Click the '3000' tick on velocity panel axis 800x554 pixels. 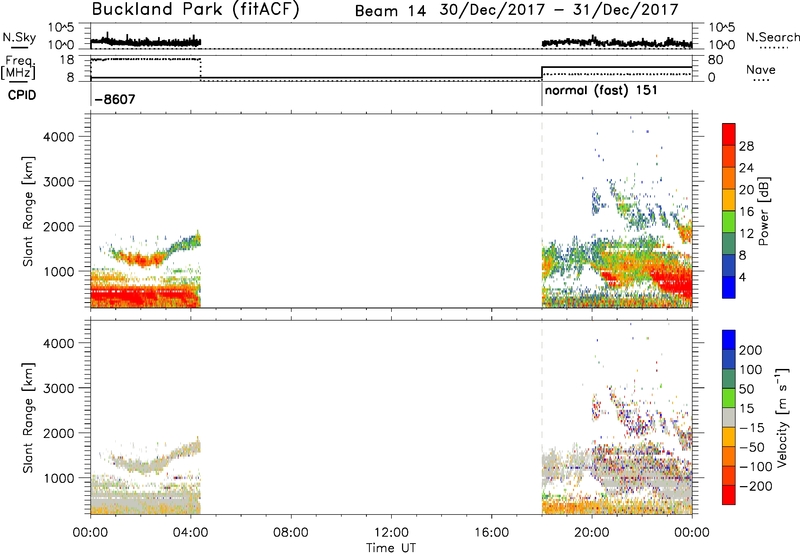coord(59,388)
